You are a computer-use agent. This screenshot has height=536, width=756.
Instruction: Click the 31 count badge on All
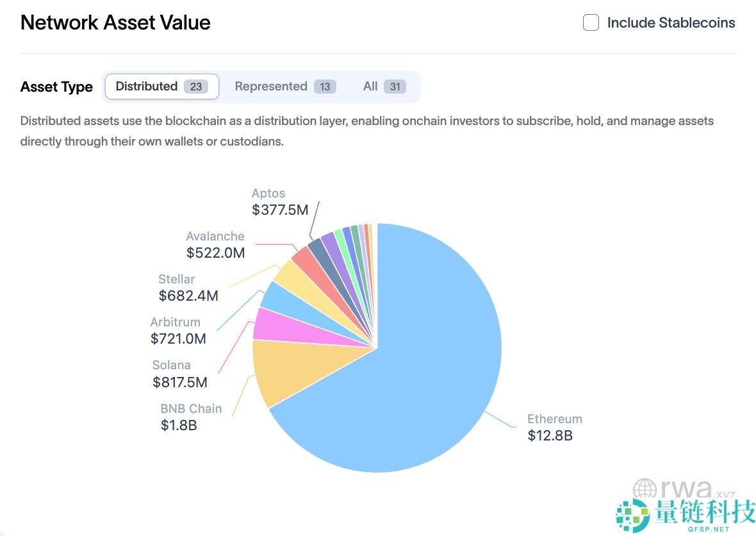click(x=395, y=87)
